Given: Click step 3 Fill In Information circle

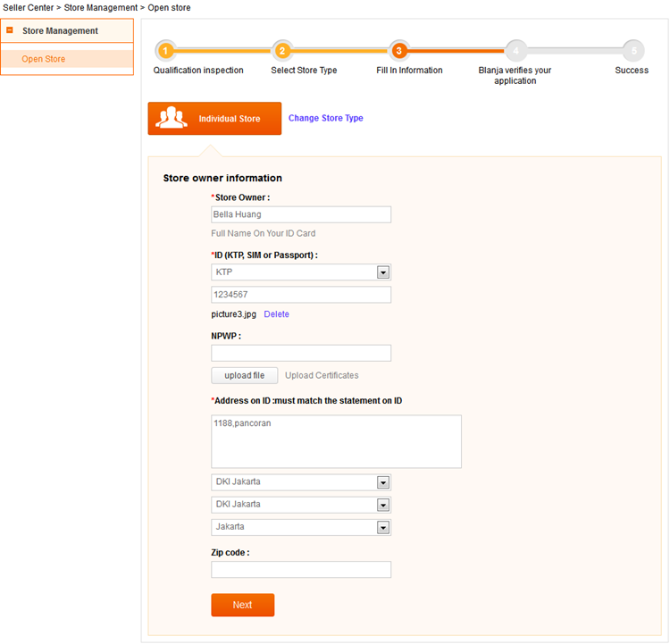Looking at the screenshot, I should [x=398, y=51].
